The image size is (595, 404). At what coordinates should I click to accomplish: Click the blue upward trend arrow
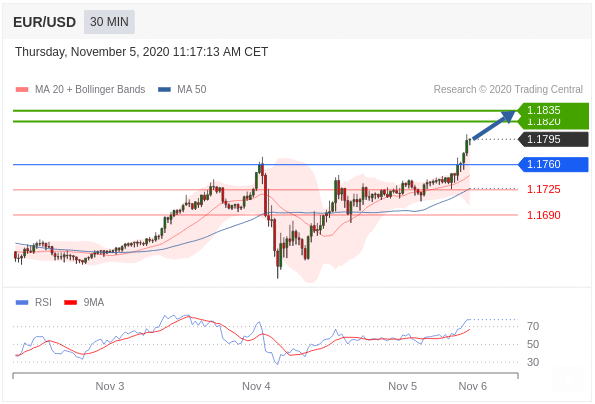point(494,125)
